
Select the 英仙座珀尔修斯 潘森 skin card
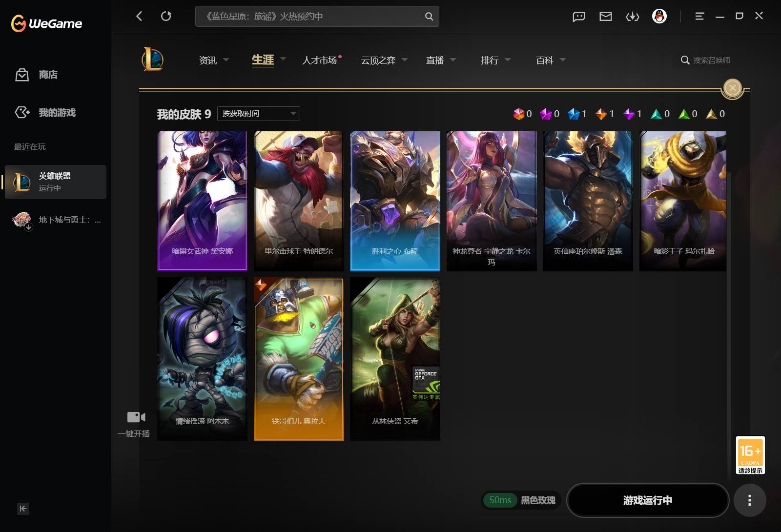(x=588, y=201)
